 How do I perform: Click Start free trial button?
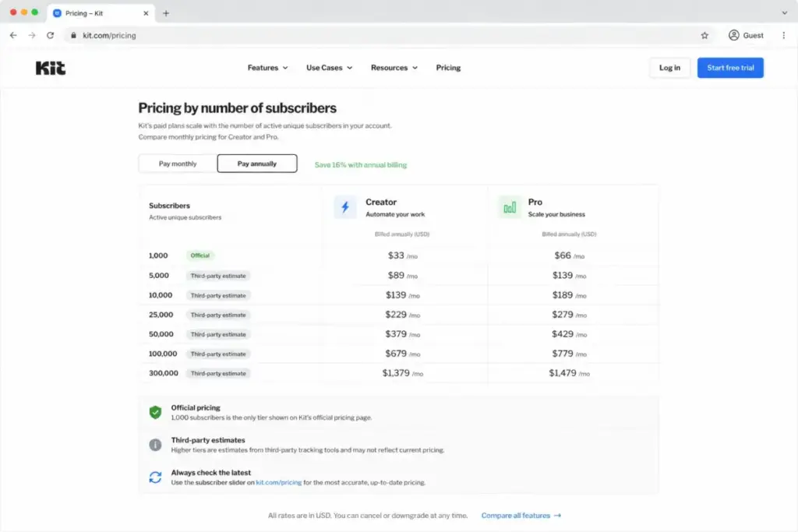[730, 68]
